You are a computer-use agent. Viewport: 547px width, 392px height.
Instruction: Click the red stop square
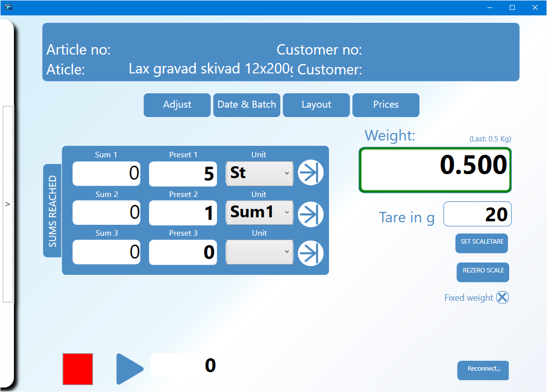click(x=78, y=369)
